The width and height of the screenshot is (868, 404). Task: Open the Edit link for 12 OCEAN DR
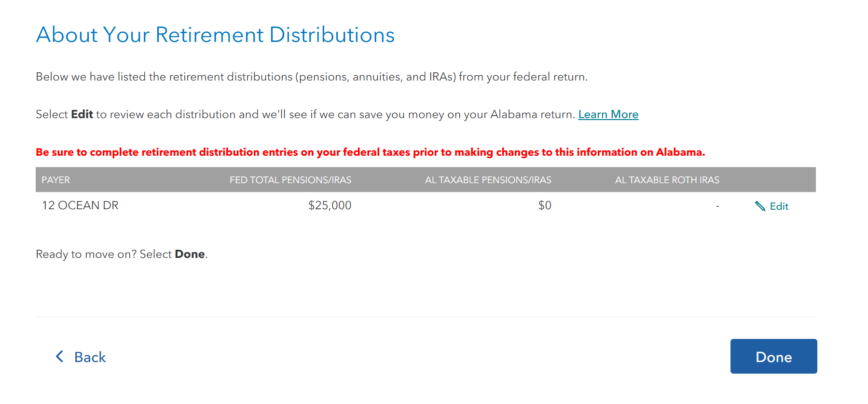coord(779,206)
